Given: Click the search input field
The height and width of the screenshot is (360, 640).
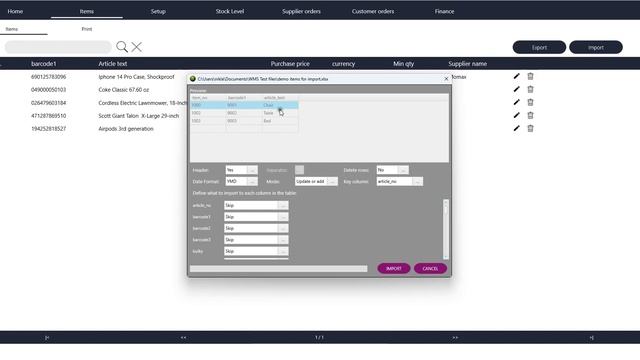Looking at the screenshot, I should 58,47.
